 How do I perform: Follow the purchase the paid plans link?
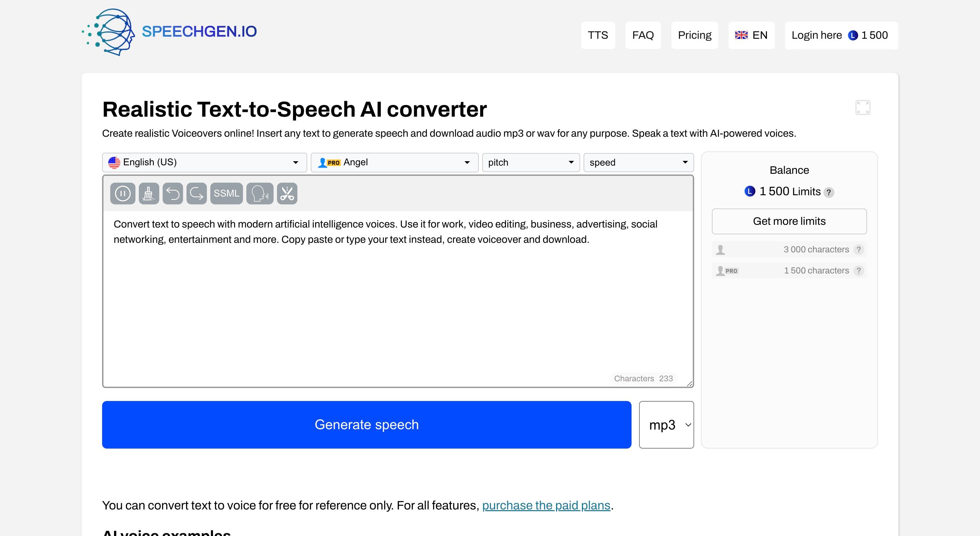tap(546, 505)
